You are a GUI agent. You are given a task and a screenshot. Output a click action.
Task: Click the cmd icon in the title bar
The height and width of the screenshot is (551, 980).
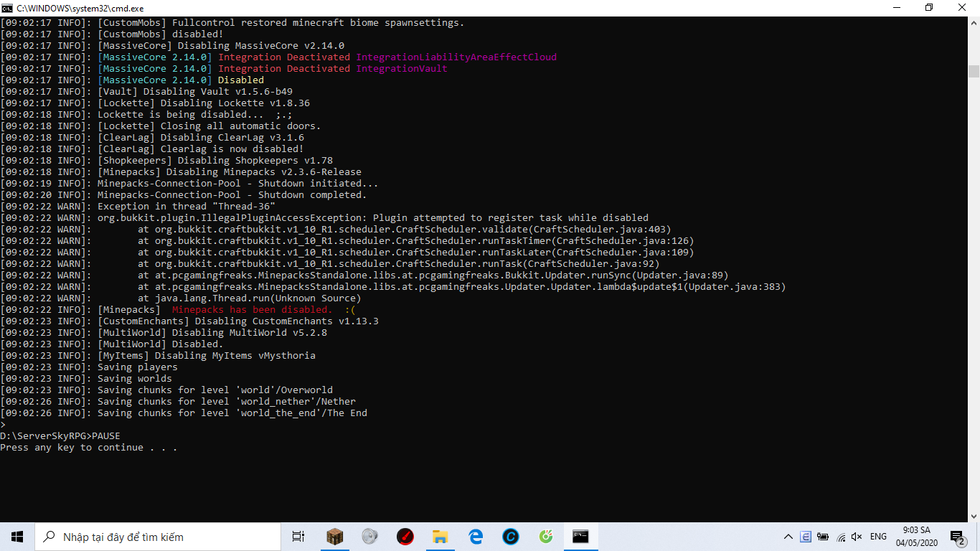coord(7,8)
